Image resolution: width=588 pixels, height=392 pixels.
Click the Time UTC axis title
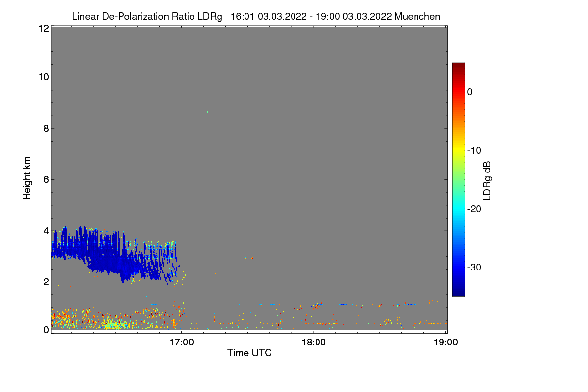tap(249, 353)
